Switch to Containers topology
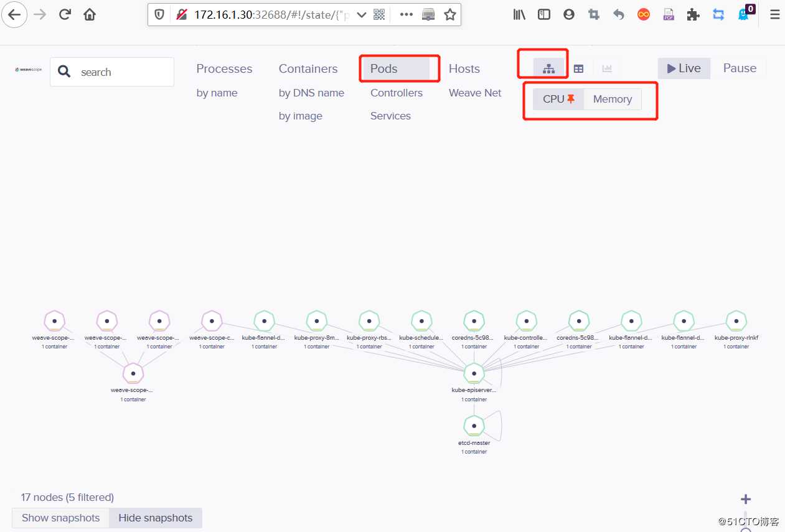This screenshot has width=785, height=532. (308, 68)
